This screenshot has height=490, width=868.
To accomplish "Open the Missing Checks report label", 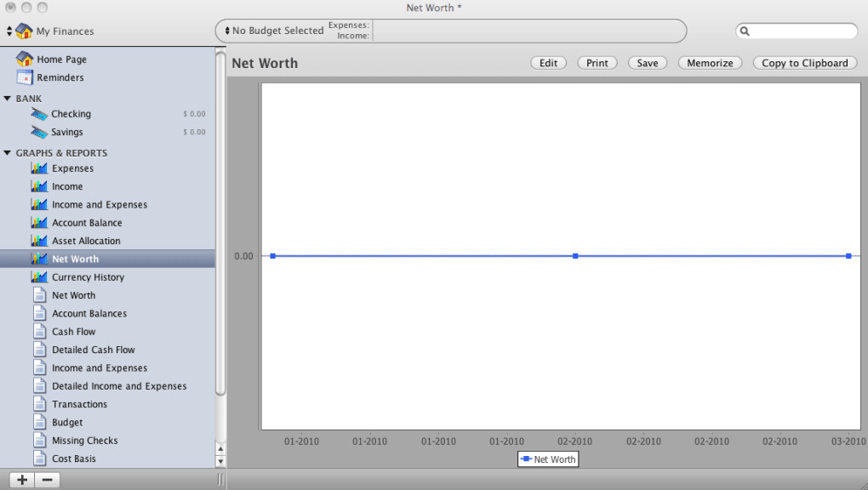I will [85, 441].
